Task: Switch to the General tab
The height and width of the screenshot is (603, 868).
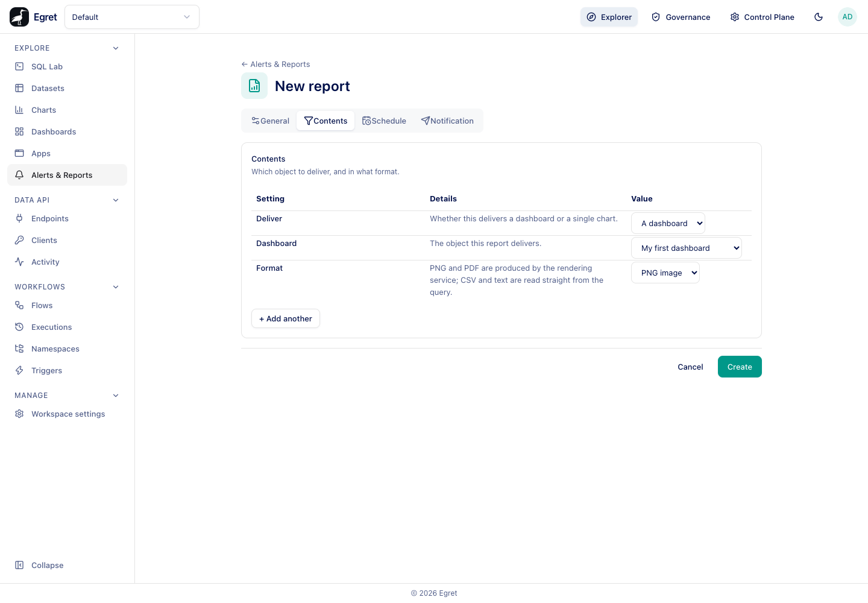Action: click(270, 121)
